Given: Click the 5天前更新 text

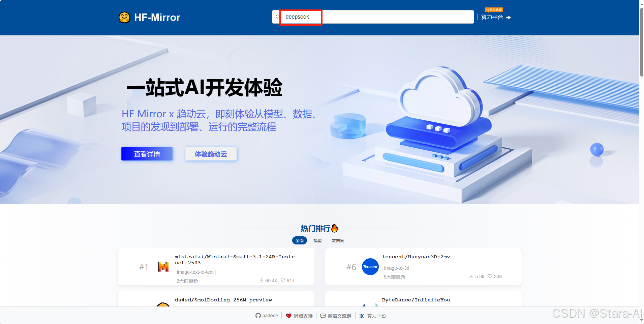Looking at the screenshot, I should (394, 276).
